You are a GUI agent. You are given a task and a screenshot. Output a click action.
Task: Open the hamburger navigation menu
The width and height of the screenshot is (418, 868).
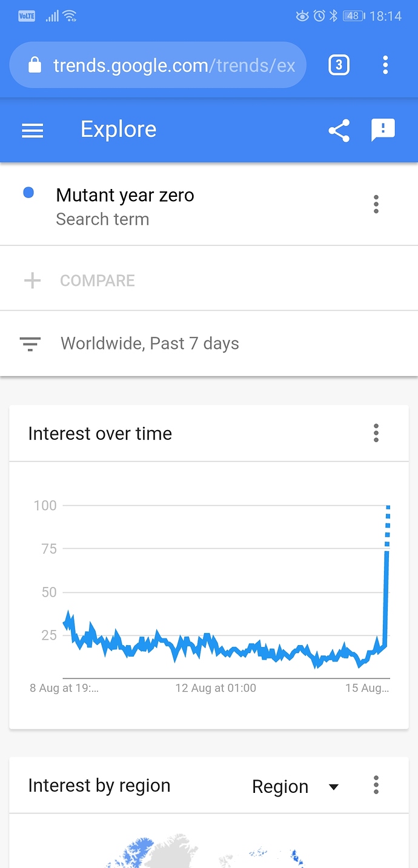(x=33, y=130)
